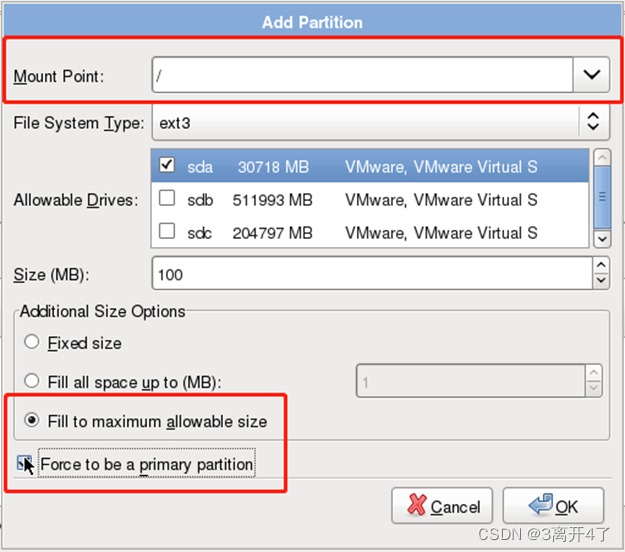Screen dimensions: 625x552
Task: Select Fill all space up to (MB)
Action: point(31,381)
